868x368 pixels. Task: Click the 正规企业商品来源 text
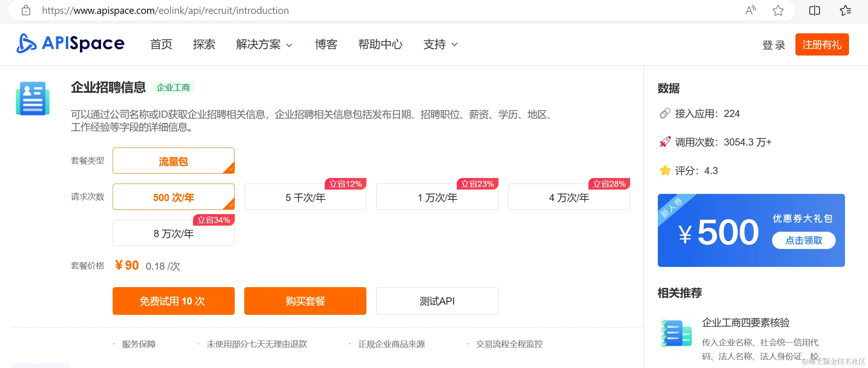(x=391, y=344)
